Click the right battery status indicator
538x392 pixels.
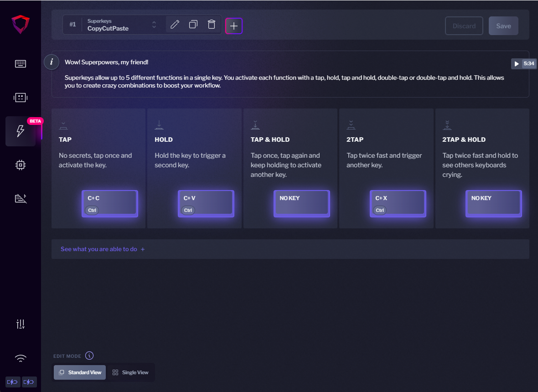pyautogui.click(x=29, y=382)
